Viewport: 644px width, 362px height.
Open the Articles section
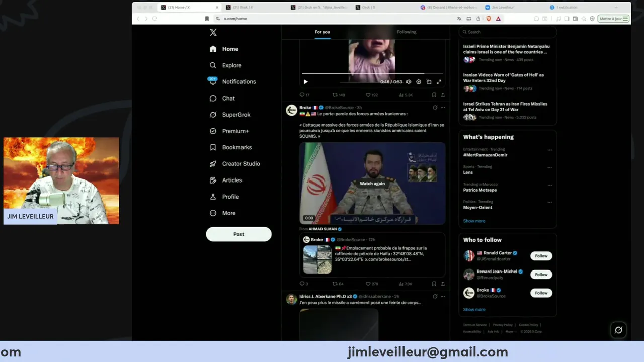click(226, 180)
